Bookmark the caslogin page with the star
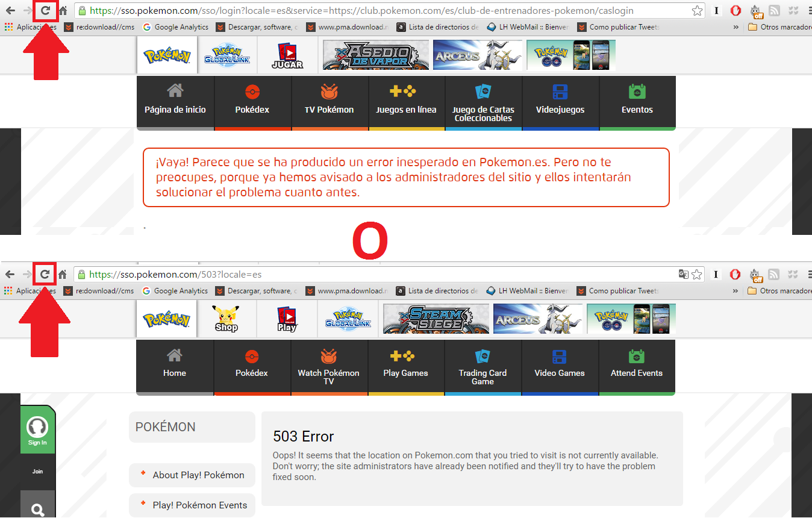The width and height of the screenshot is (812, 518). click(x=697, y=10)
